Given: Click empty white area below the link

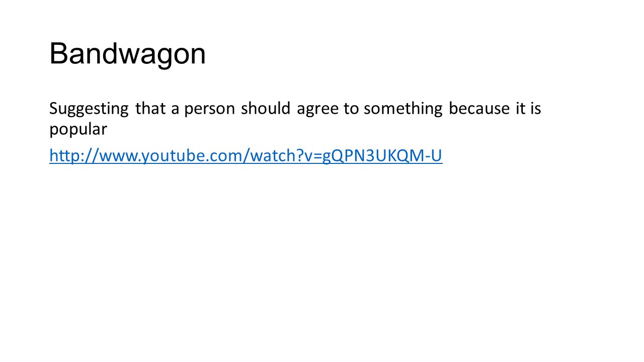Looking at the screenshot, I should pyautogui.click(x=322, y=261).
